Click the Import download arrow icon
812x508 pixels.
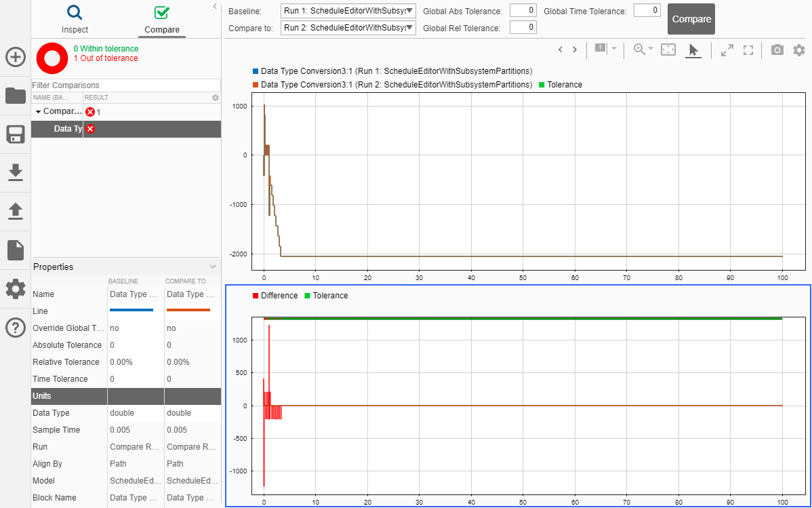tap(16, 173)
